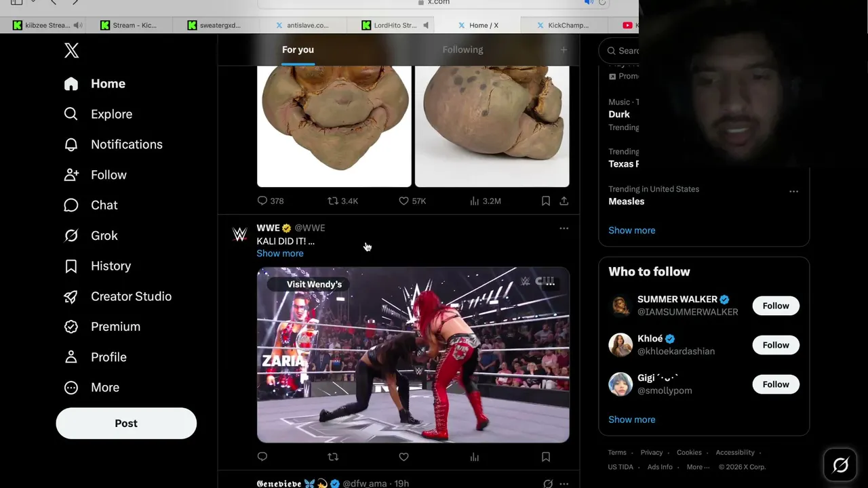868x488 pixels.
Task: Switch to the Following timeline tab
Action: point(462,49)
